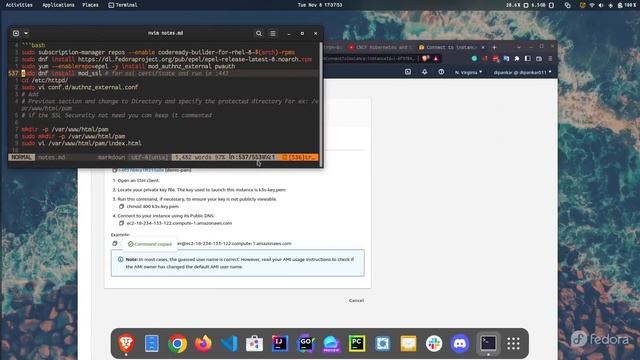640x360 pixels.
Task: Open the terminal hamburger menu
Action: 273,33
